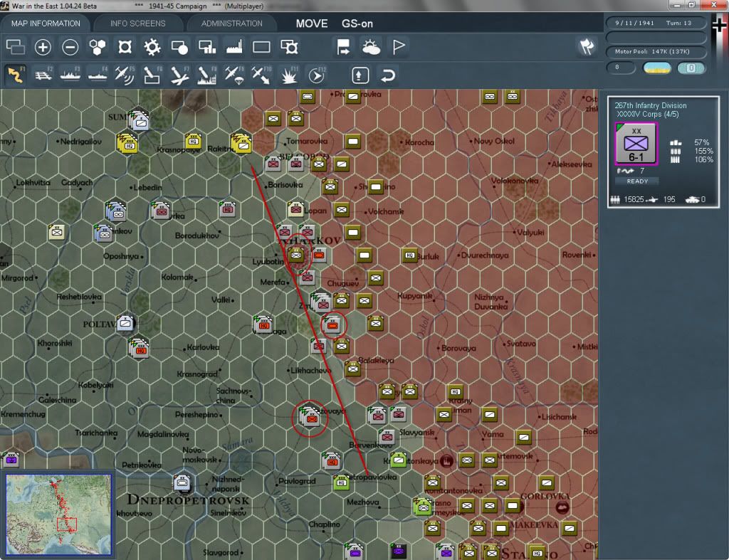
Task: Click the pennant flag icon
Action: [x=399, y=47]
